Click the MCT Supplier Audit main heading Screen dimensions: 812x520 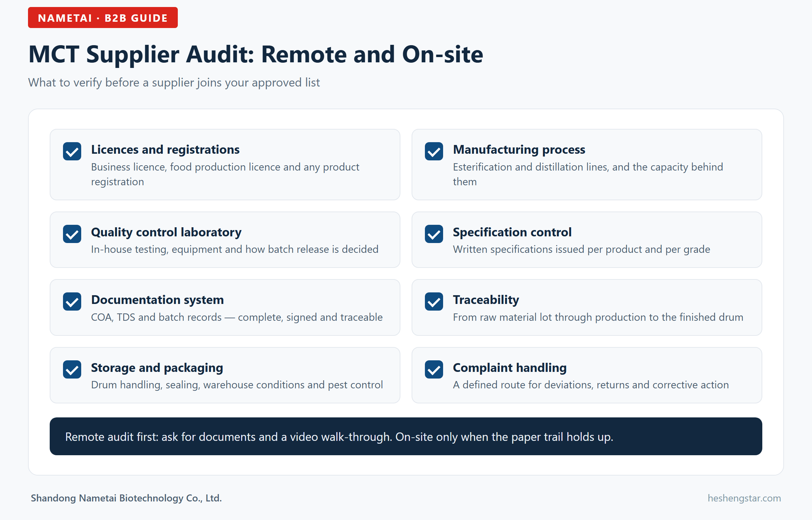pos(256,54)
